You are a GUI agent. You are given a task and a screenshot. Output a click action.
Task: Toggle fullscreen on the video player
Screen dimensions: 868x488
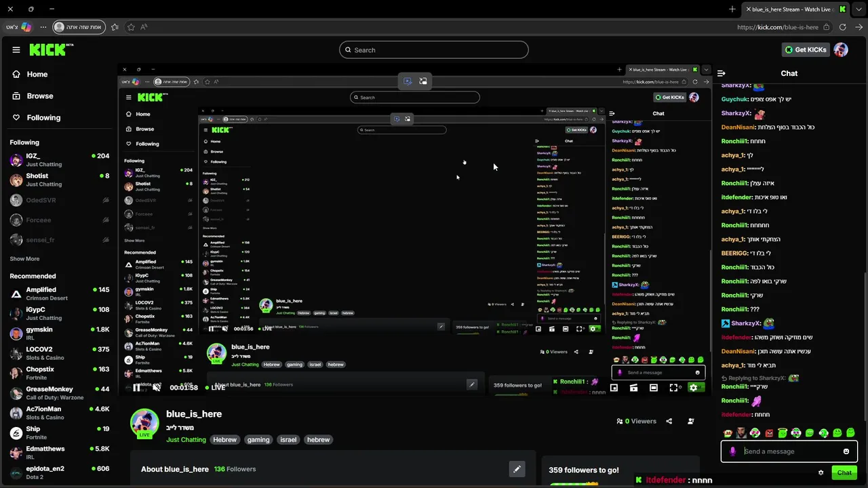[x=673, y=388]
